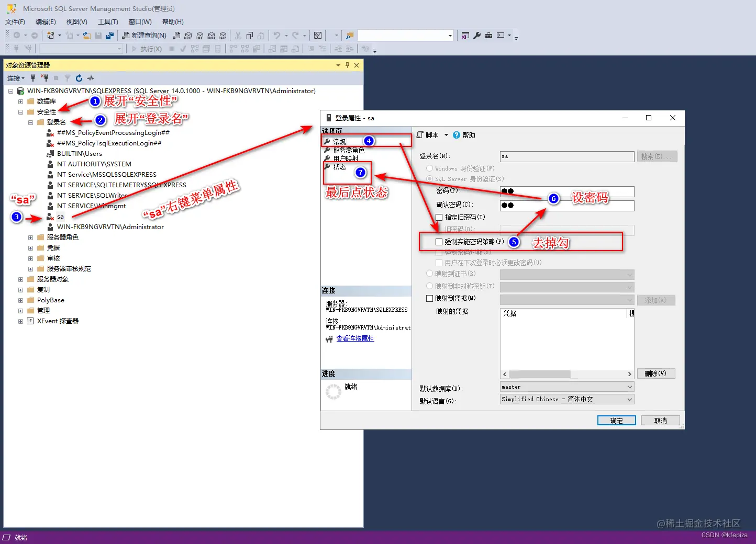Screen dimensions: 756x544
Task: Click the DAX query icon
Action: 223,36
